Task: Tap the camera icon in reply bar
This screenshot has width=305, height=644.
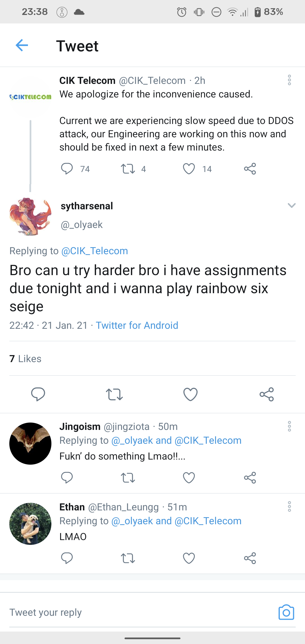Action: [x=286, y=612]
